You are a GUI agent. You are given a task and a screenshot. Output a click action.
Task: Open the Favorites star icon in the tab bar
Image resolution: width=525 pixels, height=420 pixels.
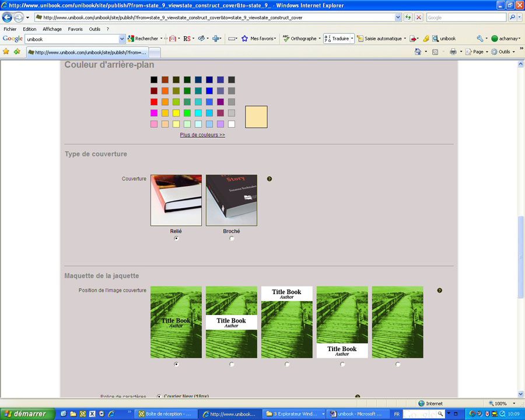click(6, 52)
